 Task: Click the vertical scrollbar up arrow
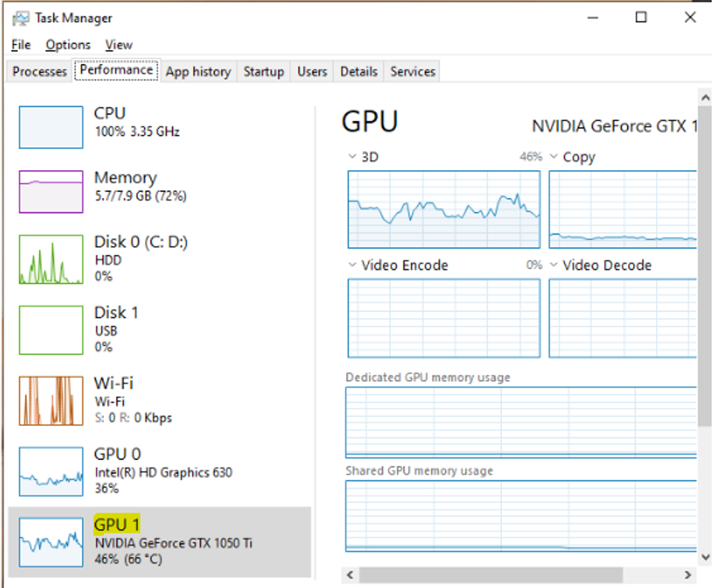point(705,97)
